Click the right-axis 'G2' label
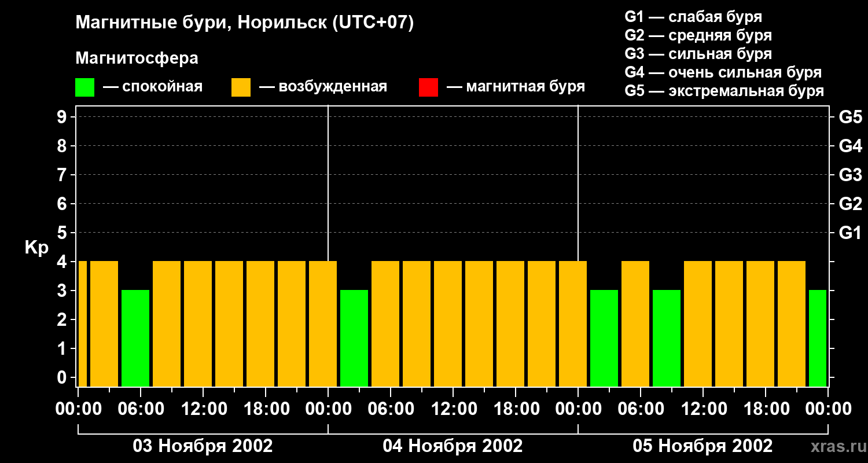868x463 pixels. click(x=850, y=204)
